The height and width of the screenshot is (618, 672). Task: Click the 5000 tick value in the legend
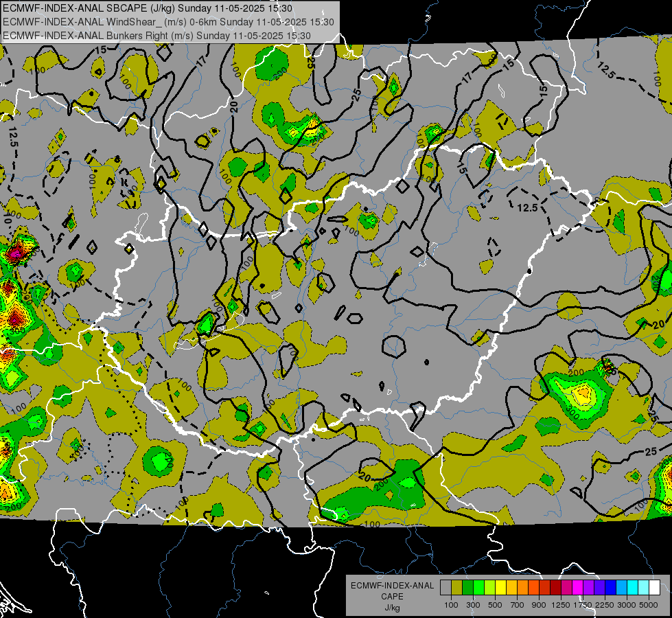pyautogui.click(x=649, y=605)
